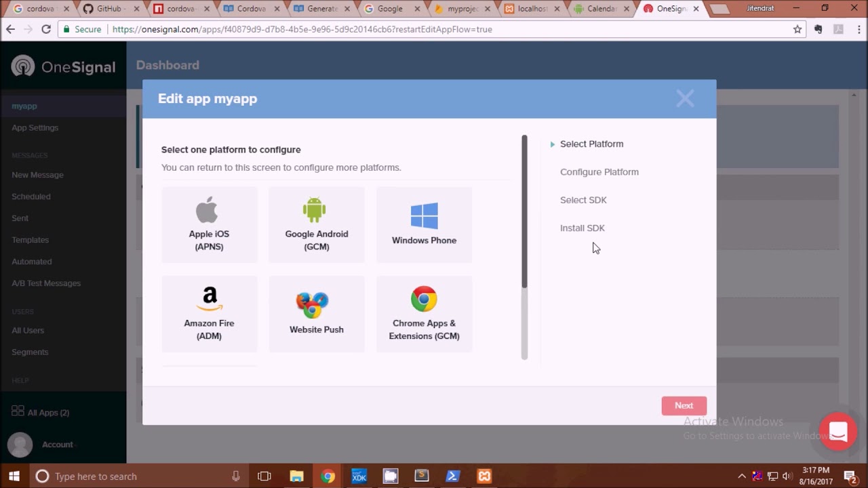Click the taskbar search box
This screenshot has width=868, height=488.
tap(140, 476)
